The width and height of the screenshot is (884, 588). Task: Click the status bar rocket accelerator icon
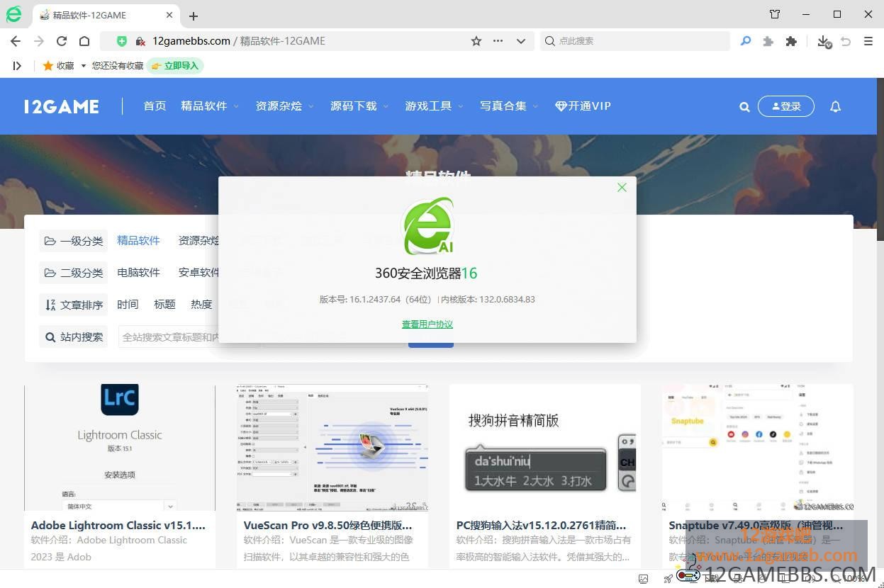click(x=668, y=579)
